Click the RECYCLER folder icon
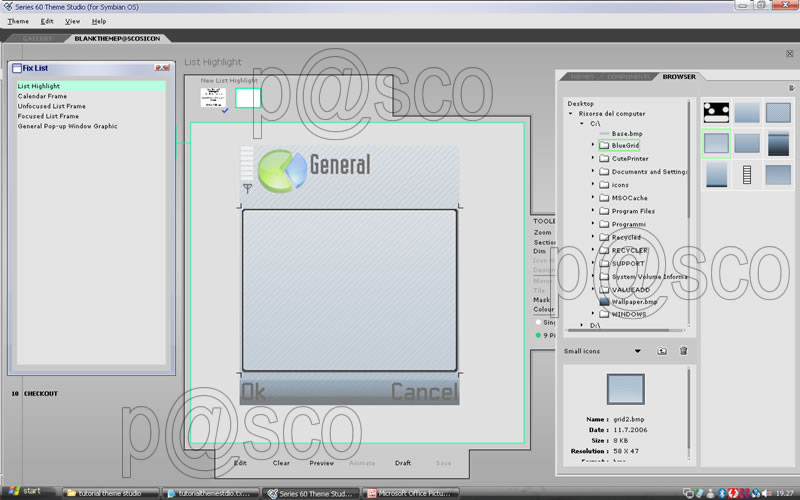This screenshot has height=500, width=800. pyautogui.click(x=604, y=250)
